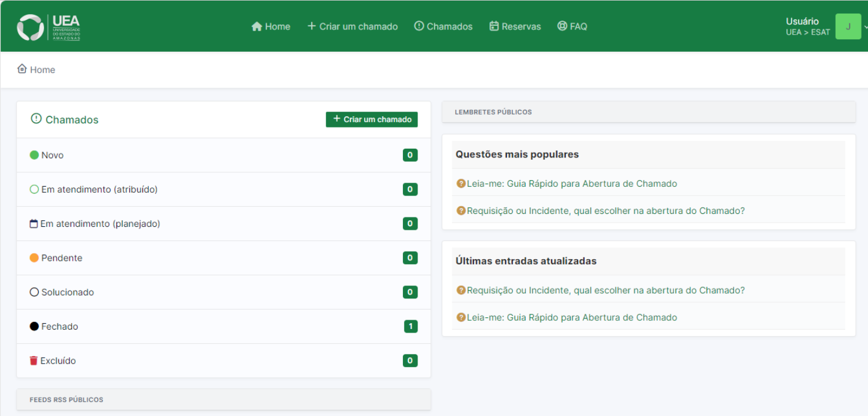Click the orange Pendente status icon
Viewport: 868px width, 416px height.
pos(34,258)
